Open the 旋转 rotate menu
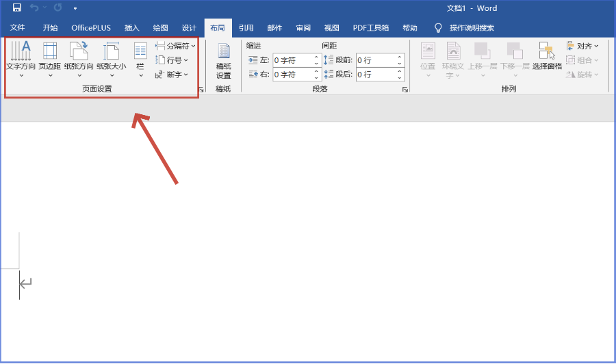The height and width of the screenshot is (364, 616). (x=582, y=74)
